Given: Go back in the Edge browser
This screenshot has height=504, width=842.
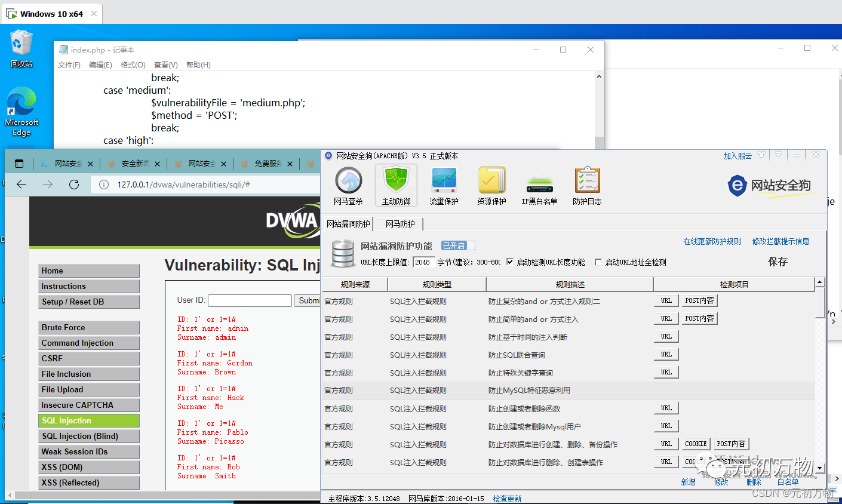Looking at the screenshot, I should pos(21,185).
